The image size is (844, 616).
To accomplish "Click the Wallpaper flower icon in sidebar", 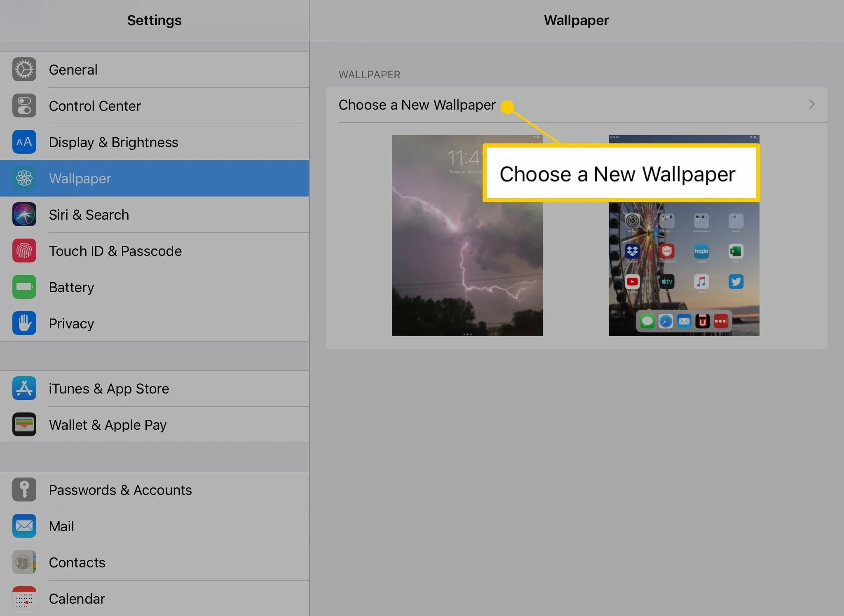I will point(24,178).
